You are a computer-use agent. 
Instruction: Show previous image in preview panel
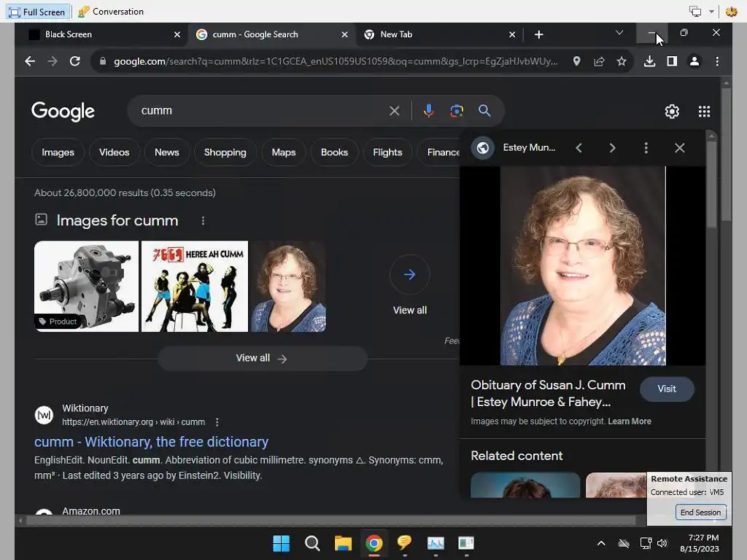(x=578, y=148)
